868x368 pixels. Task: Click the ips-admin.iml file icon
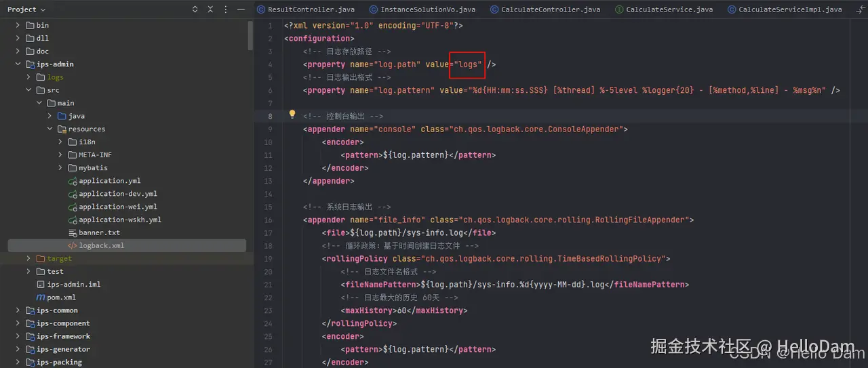tap(41, 285)
